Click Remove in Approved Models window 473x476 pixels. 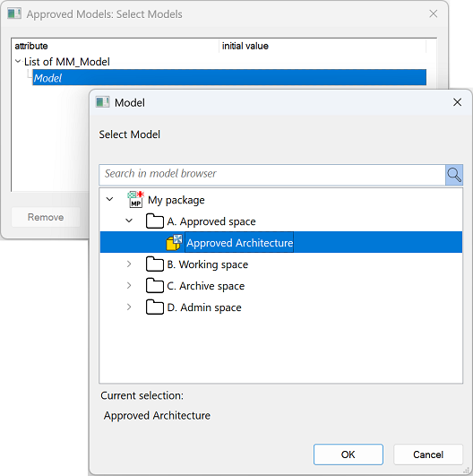click(x=46, y=217)
